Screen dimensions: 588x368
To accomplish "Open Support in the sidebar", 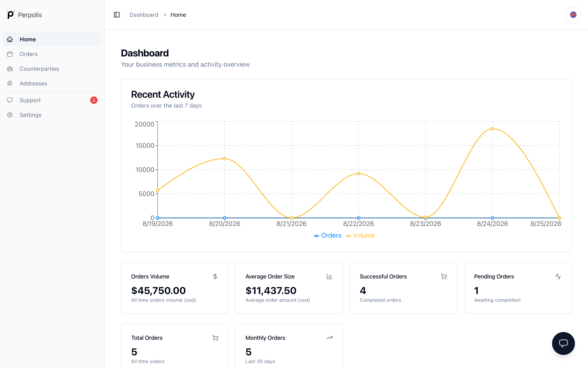I will point(52,100).
